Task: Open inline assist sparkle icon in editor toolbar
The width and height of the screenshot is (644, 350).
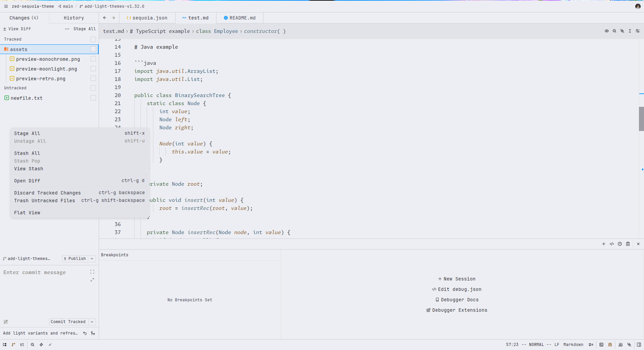Action: pos(622,31)
